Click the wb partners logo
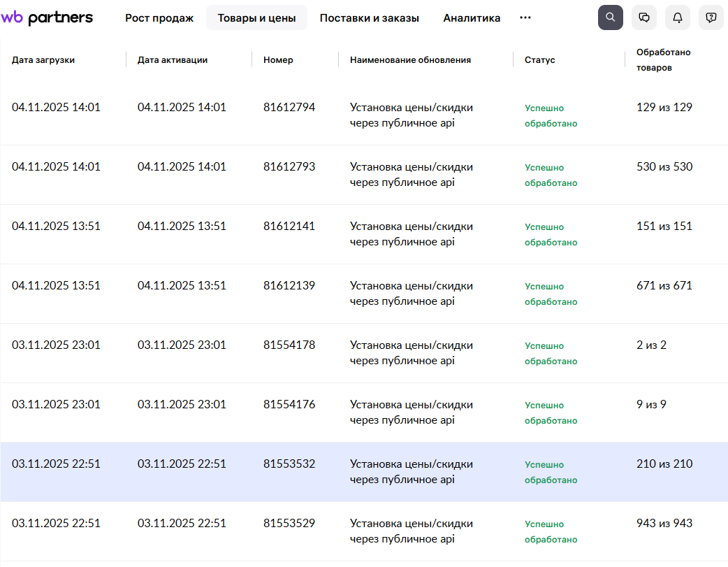Viewport: 728px width, 567px height. [47, 18]
